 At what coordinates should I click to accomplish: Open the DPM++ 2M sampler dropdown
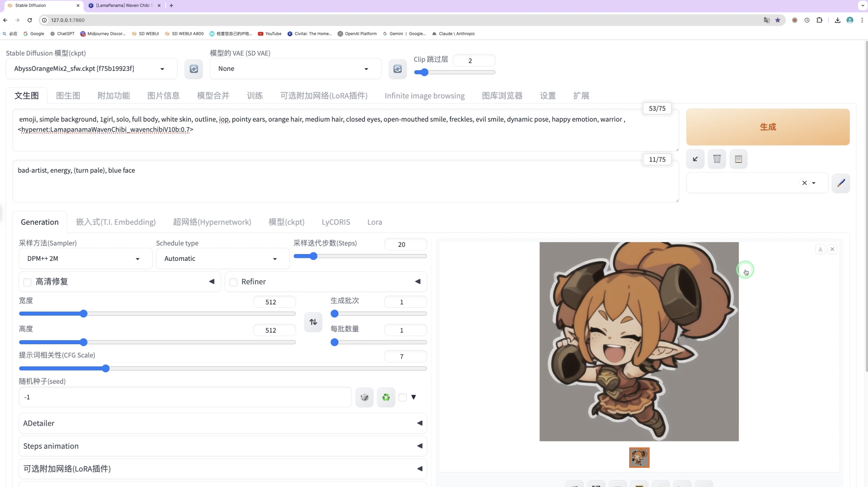86,259
